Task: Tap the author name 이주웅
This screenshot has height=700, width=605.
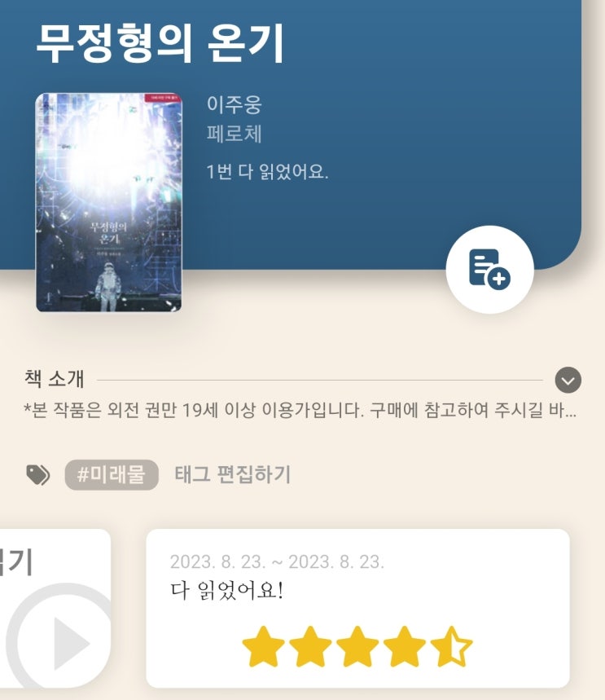Action: tap(235, 104)
